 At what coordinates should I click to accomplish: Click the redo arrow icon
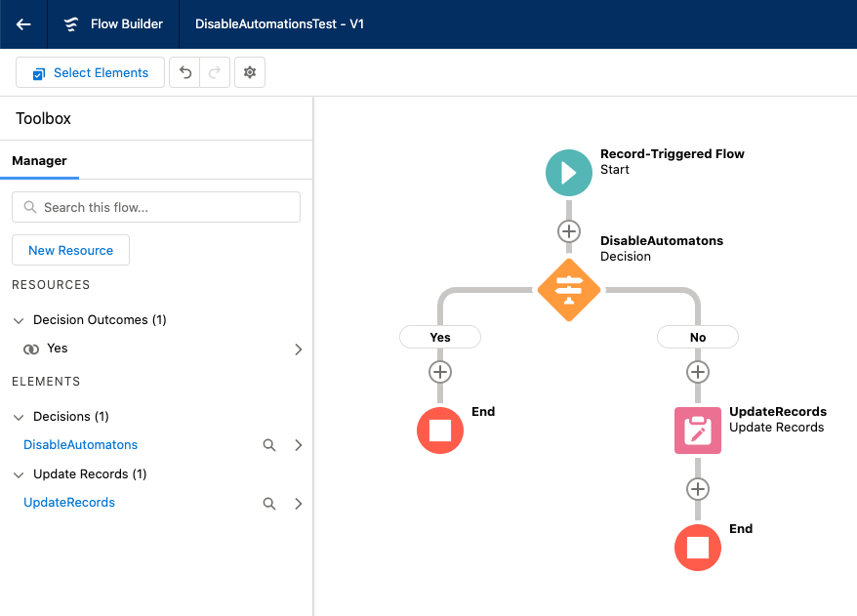click(x=216, y=73)
